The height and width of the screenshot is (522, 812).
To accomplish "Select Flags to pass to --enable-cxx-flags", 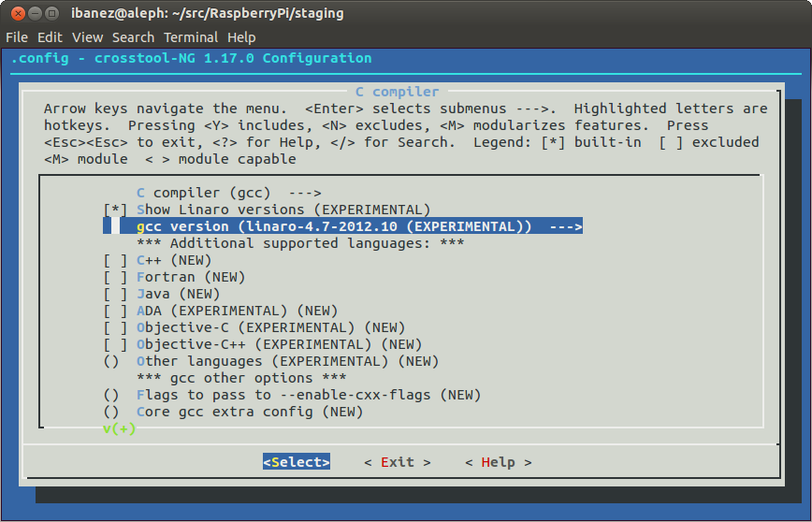I will pos(292,395).
